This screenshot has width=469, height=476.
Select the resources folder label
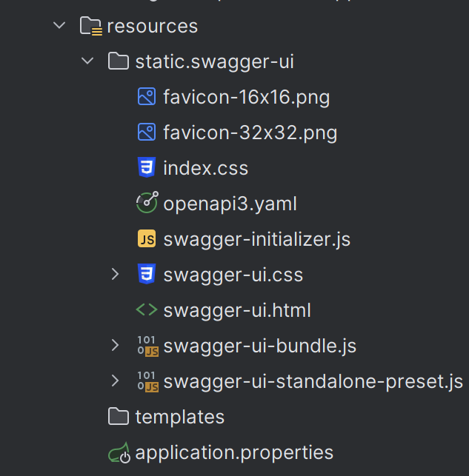153,26
